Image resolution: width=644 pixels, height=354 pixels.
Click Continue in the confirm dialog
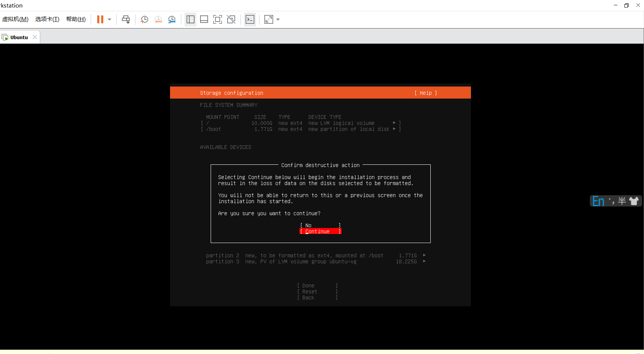click(x=320, y=231)
